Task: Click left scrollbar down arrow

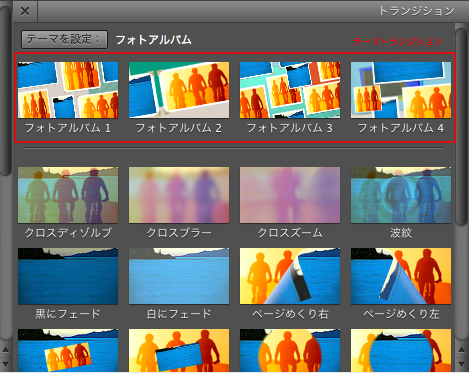Action: pyautogui.click(x=5, y=363)
